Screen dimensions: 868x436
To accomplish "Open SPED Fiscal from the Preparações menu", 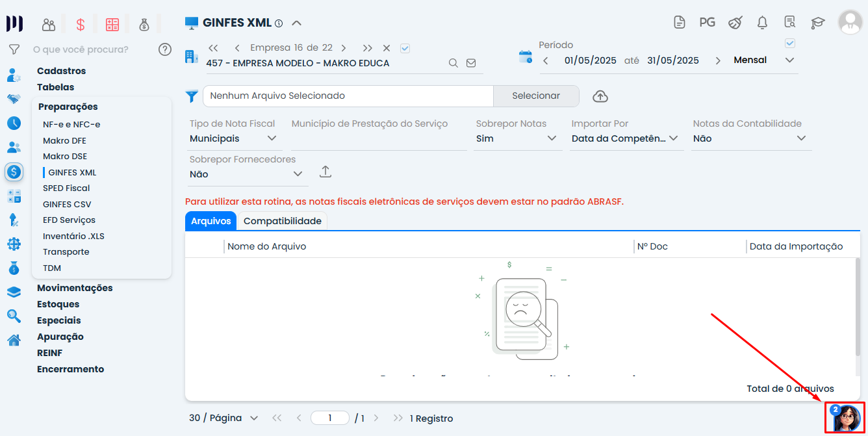I will coord(67,188).
